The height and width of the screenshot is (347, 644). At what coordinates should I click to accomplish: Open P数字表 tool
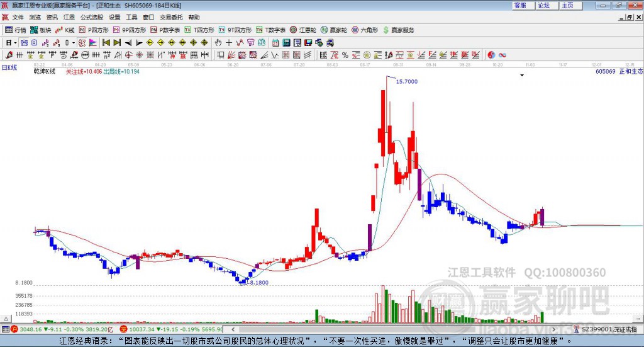[165, 30]
